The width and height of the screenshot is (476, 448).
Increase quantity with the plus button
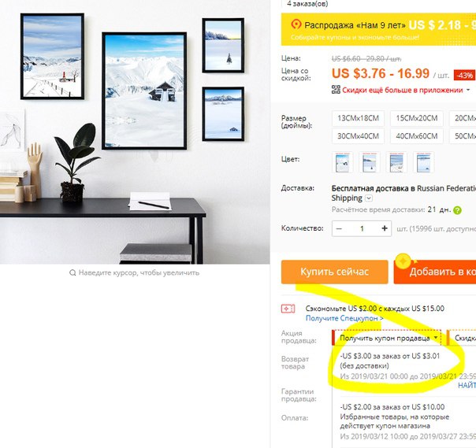click(x=385, y=228)
